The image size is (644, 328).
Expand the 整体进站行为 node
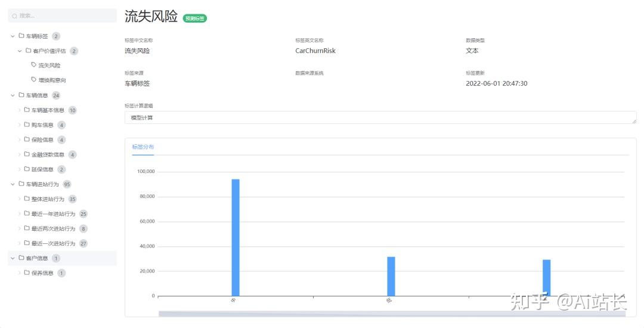(x=19, y=199)
